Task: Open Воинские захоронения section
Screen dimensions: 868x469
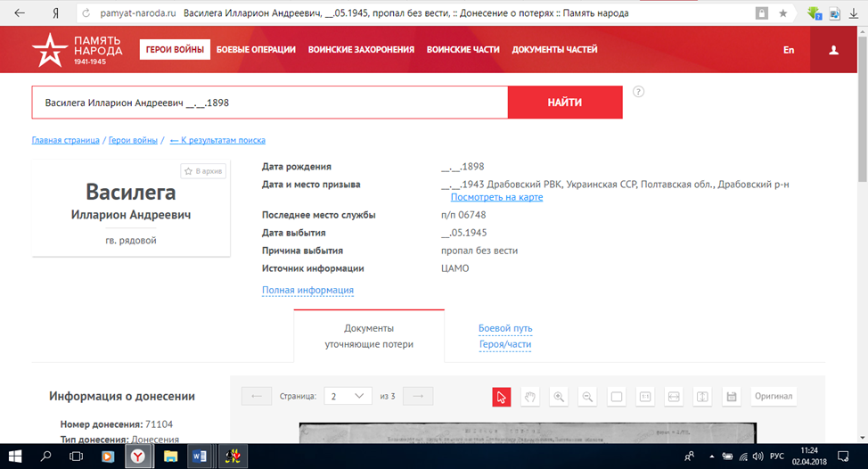Action: 361,49
